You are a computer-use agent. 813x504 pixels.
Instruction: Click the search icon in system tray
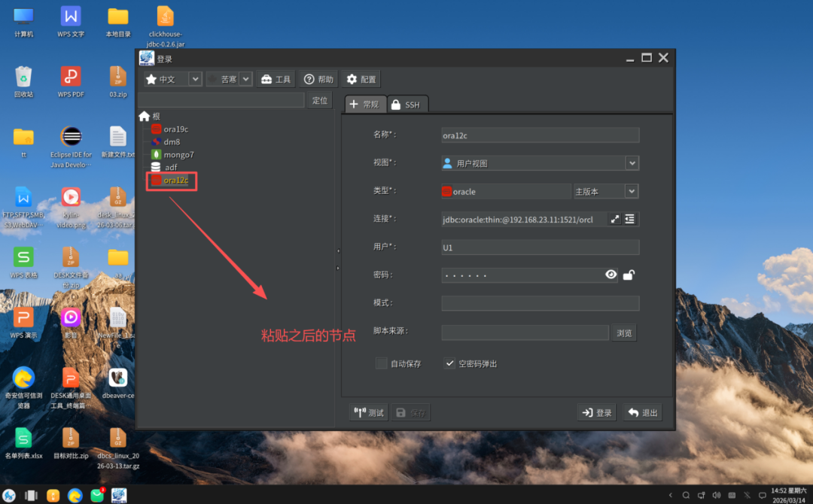[686, 495]
